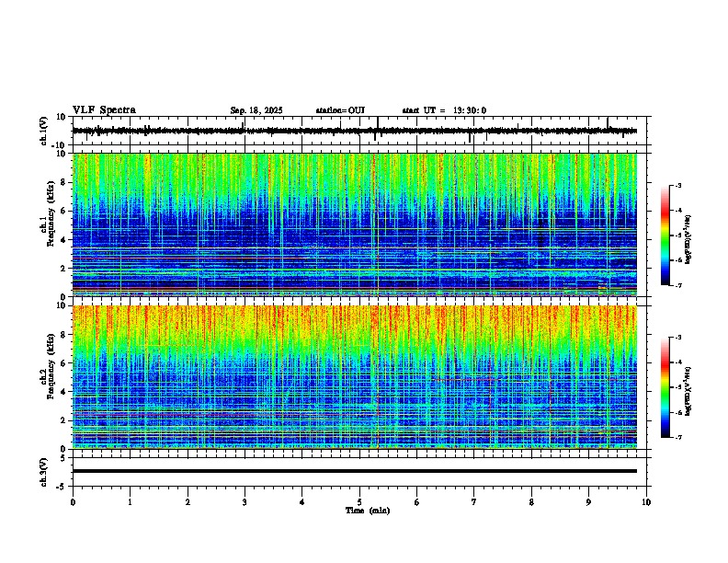
Task: Click the "4" kHz tick on the ch.1 spectrogram axis
Action: (x=63, y=240)
